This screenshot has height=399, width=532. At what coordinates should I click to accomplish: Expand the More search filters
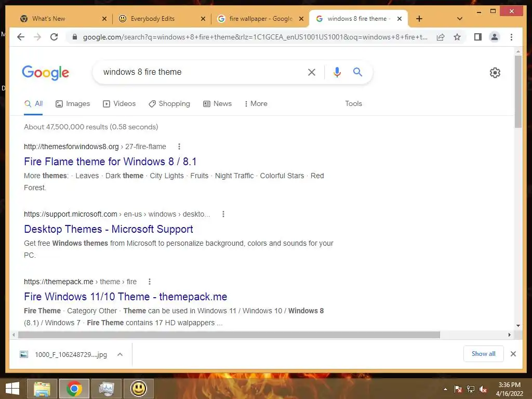(x=256, y=104)
